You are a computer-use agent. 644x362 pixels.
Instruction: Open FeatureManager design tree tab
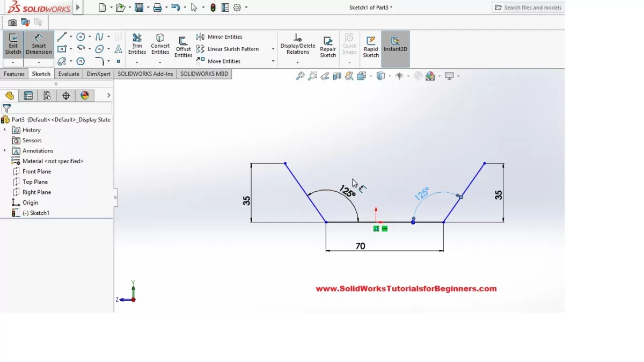pos(10,96)
